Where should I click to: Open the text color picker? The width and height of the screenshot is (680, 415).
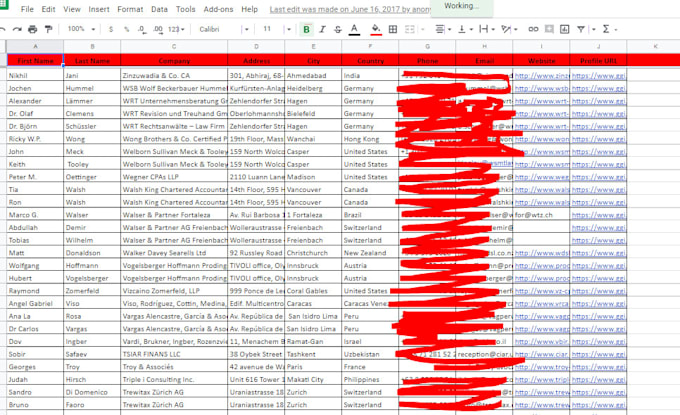tap(354, 29)
